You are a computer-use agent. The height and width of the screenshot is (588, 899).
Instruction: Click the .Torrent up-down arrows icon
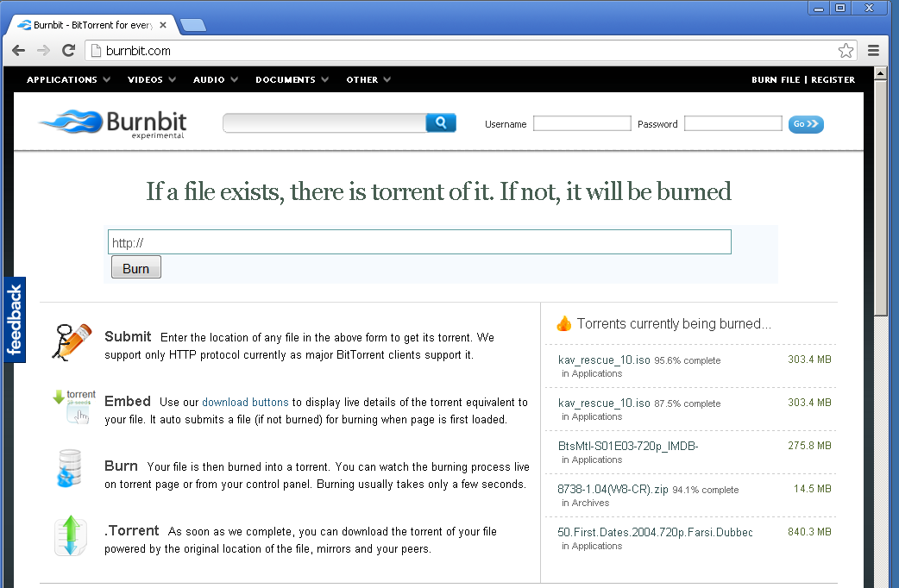[x=71, y=535]
